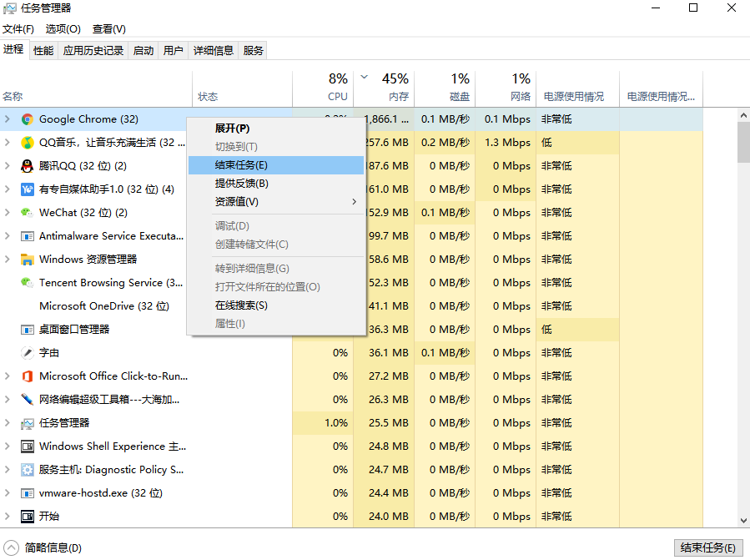Expand the 服务主机: Diagnostic Policy group
750x560 pixels.
tap(8, 470)
